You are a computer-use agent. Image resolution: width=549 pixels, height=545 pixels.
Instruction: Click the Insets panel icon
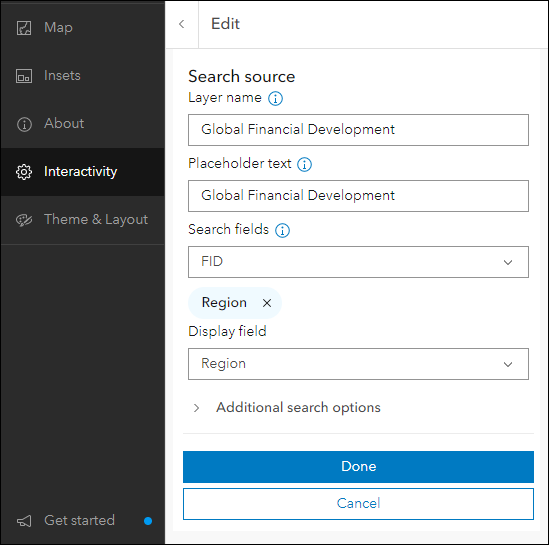pos(24,76)
